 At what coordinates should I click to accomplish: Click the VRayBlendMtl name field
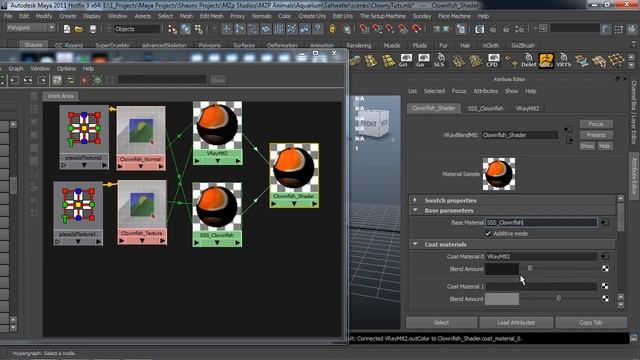[x=520, y=135]
